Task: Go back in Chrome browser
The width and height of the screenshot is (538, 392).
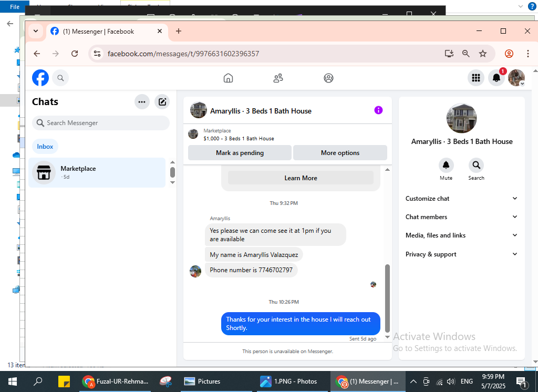Action: pyautogui.click(x=37, y=54)
